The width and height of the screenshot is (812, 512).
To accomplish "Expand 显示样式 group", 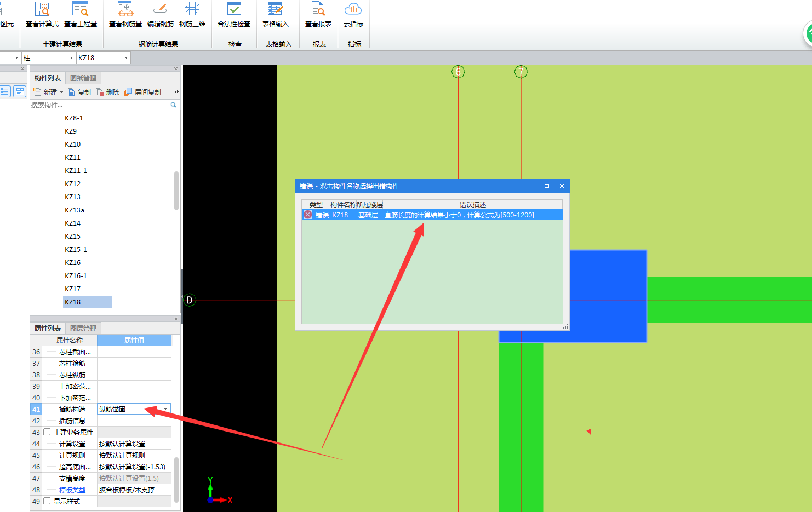I will [x=47, y=501].
